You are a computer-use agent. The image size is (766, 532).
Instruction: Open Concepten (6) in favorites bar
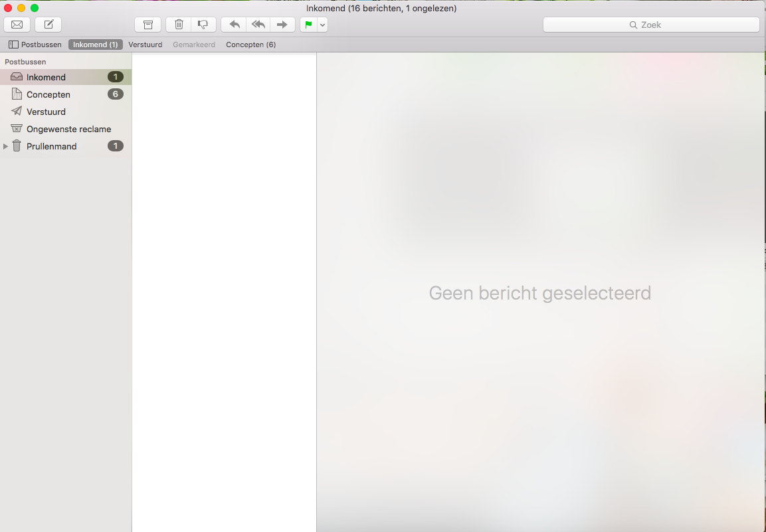tap(250, 44)
